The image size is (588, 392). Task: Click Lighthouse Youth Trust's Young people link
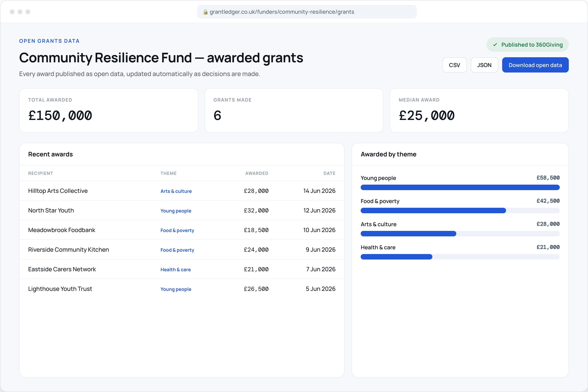(x=176, y=289)
